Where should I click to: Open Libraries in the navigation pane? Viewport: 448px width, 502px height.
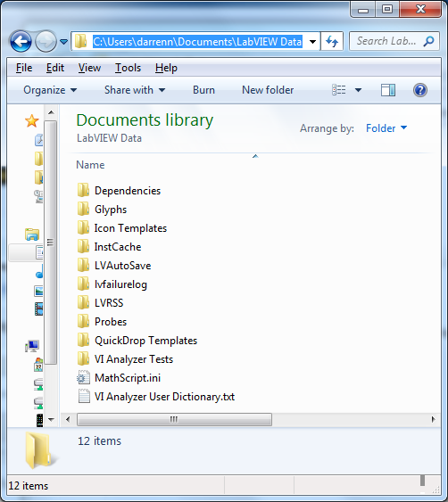coord(32,235)
